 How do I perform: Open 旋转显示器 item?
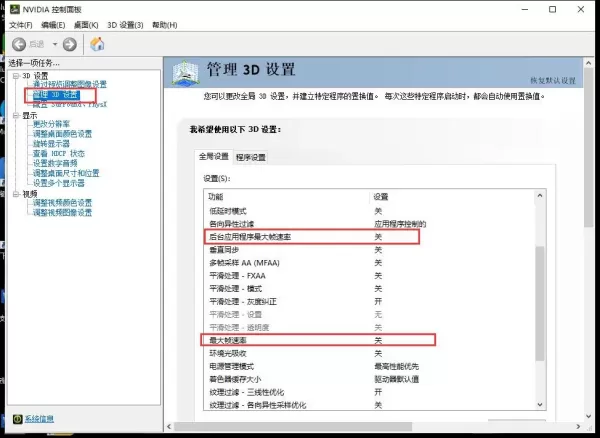[51, 144]
